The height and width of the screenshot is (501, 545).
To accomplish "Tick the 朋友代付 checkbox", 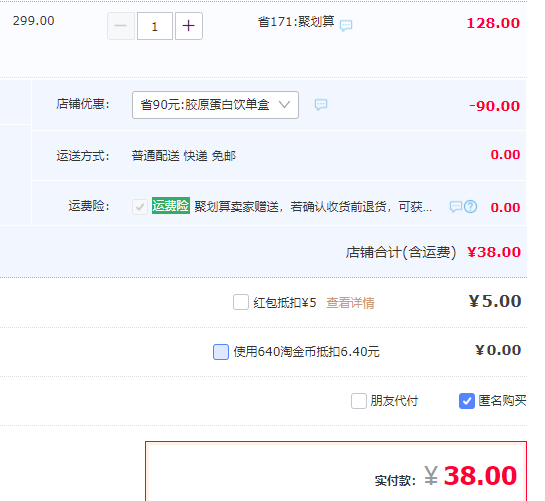I will [358, 401].
